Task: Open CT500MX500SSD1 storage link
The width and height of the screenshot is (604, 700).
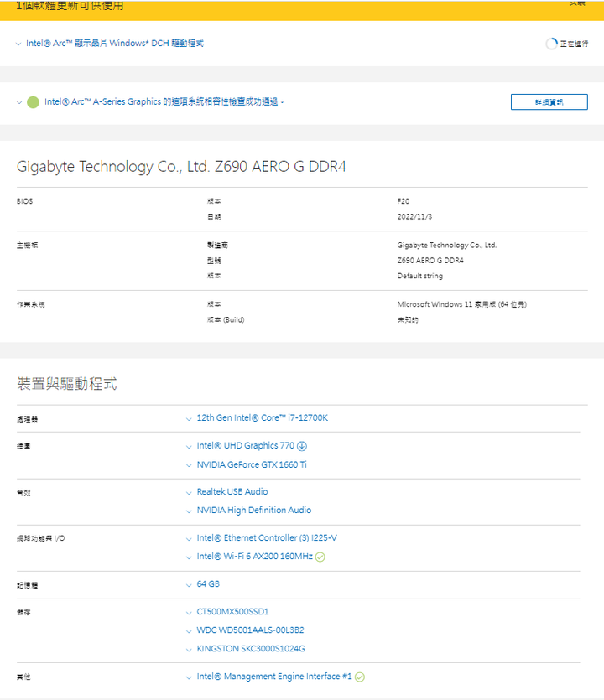Action: tap(232, 612)
